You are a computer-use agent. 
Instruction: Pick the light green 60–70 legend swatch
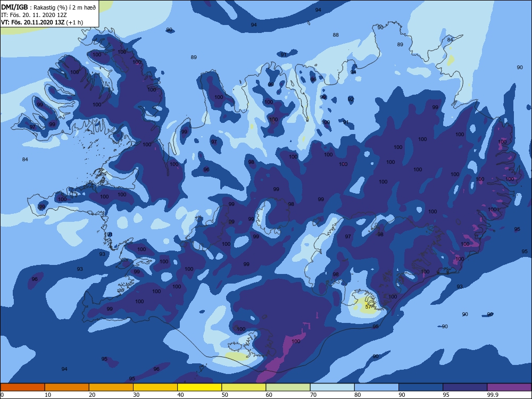(x=288, y=387)
